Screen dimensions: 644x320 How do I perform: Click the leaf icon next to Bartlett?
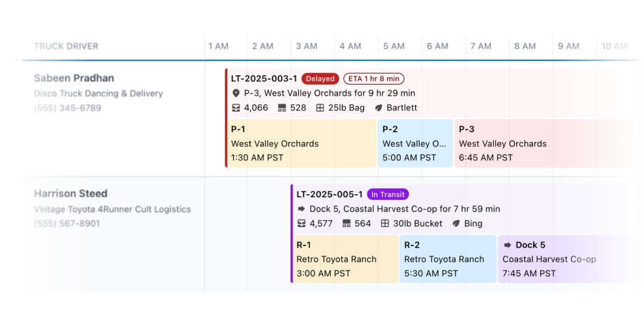click(379, 108)
